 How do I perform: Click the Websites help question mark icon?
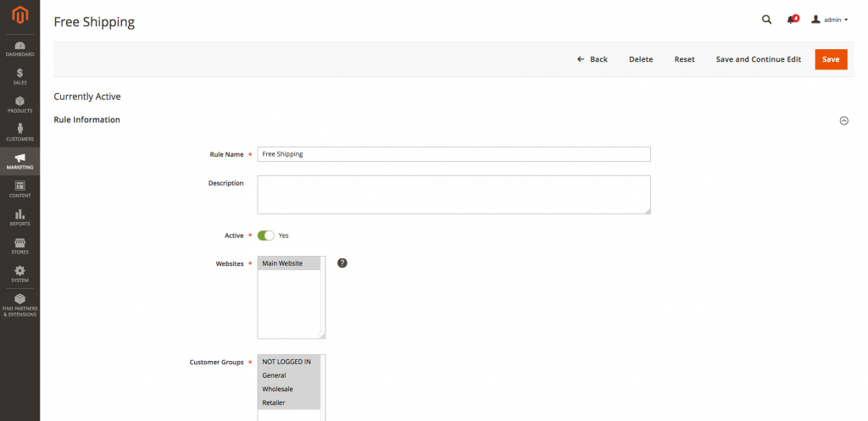(x=342, y=263)
